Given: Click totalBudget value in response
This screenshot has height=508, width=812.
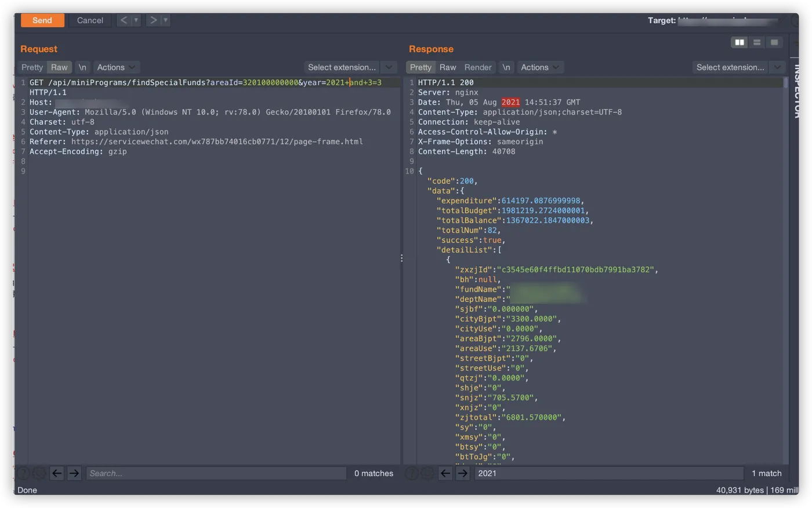Looking at the screenshot, I should coord(543,210).
